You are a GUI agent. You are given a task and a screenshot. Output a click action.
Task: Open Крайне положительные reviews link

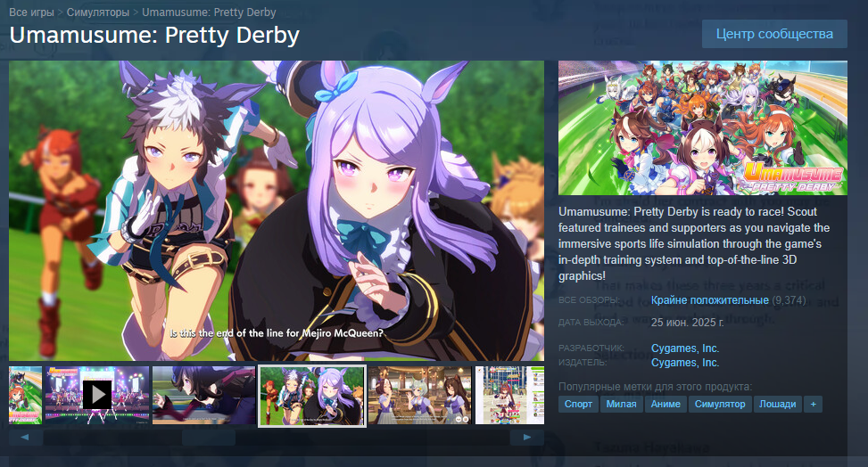point(710,300)
